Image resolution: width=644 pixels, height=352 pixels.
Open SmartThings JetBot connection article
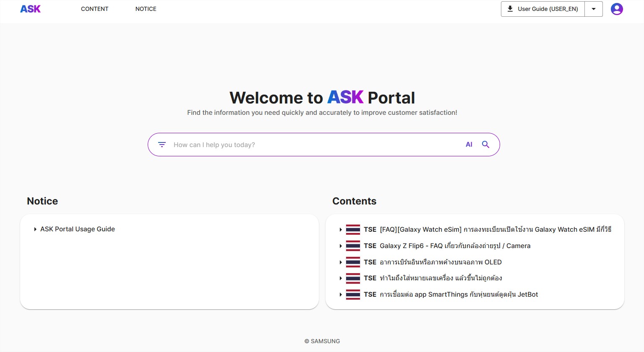459,295
